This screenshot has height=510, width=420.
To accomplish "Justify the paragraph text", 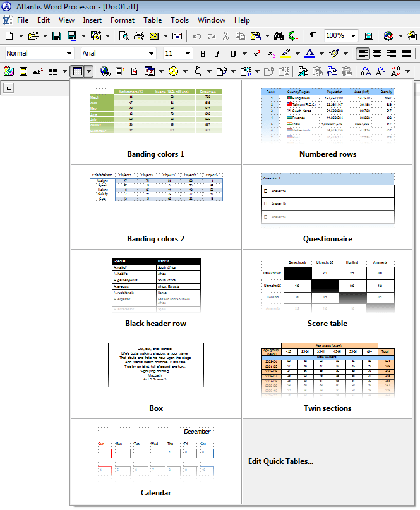I will coord(406,53).
